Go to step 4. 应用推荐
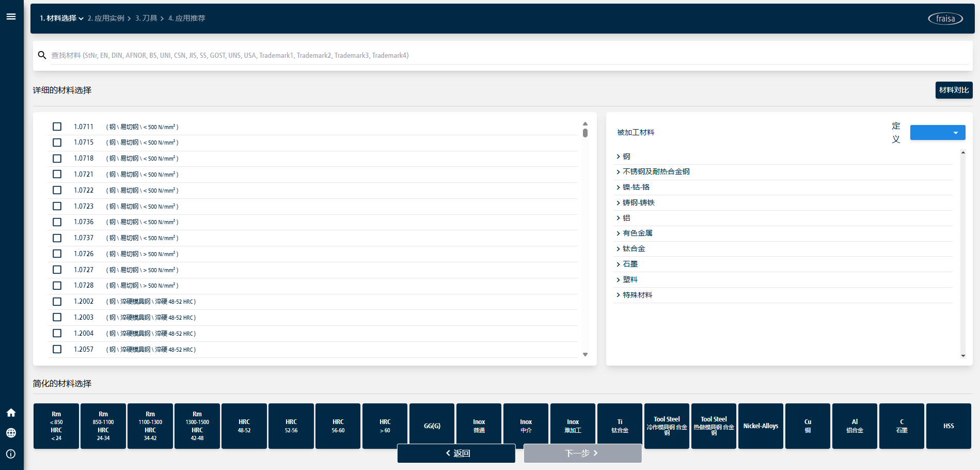This screenshot has height=470, width=980. (x=186, y=18)
